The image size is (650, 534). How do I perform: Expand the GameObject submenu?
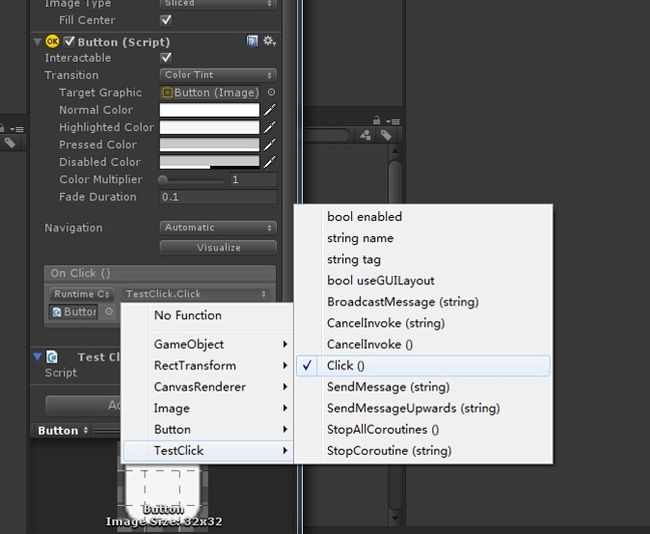click(x=208, y=344)
